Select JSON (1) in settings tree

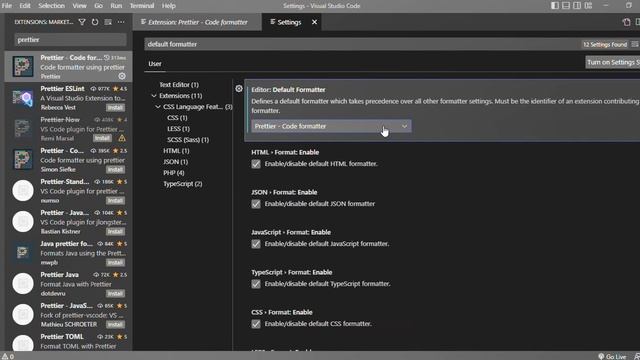point(176,162)
